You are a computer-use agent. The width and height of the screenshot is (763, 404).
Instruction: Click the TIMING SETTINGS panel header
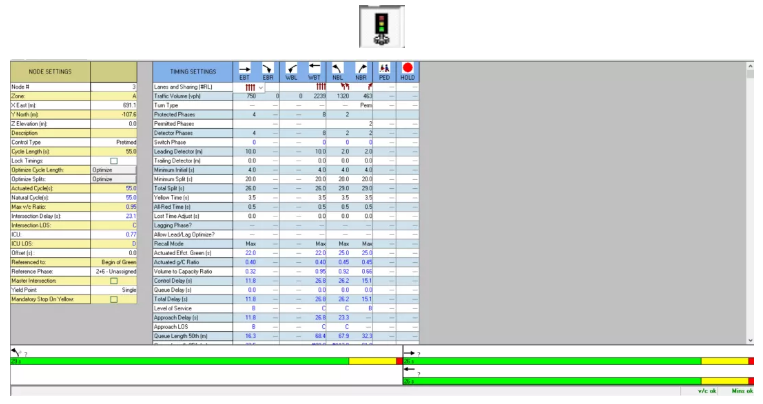coord(193,72)
